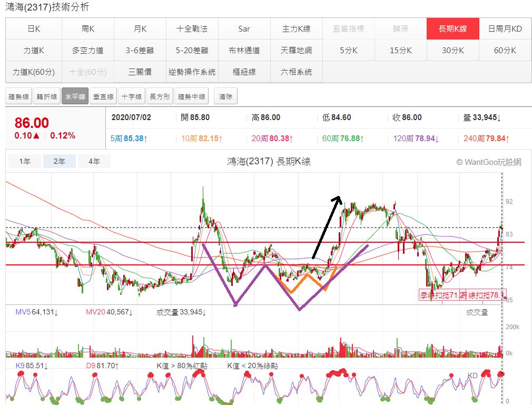Screen dimensions: 532x405
Task: Click the greyed 十全(60分) tab
Action: [x=88, y=72]
